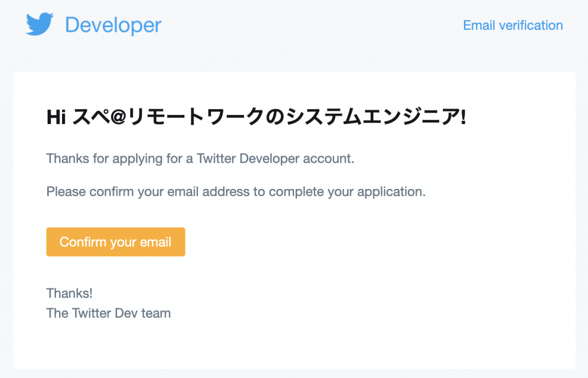588x378 pixels.
Task: Select the greeting heading starting with Hi
Action: click(x=256, y=117)
